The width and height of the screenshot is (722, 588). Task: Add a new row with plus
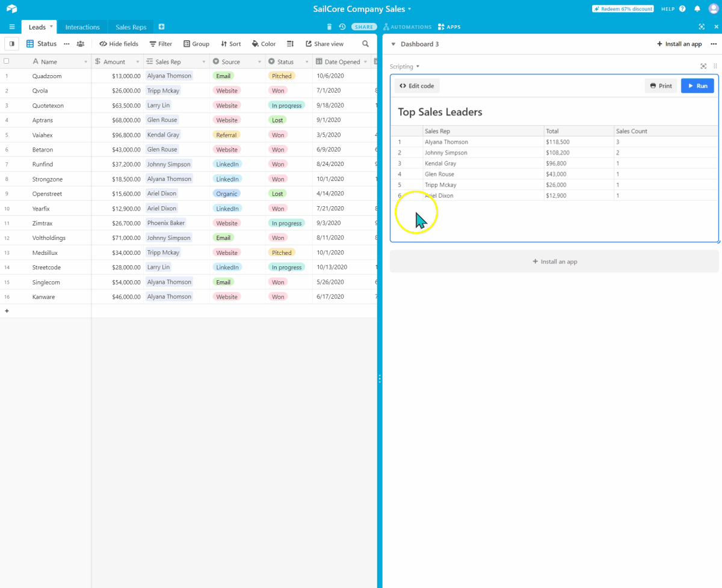point(7,311)
